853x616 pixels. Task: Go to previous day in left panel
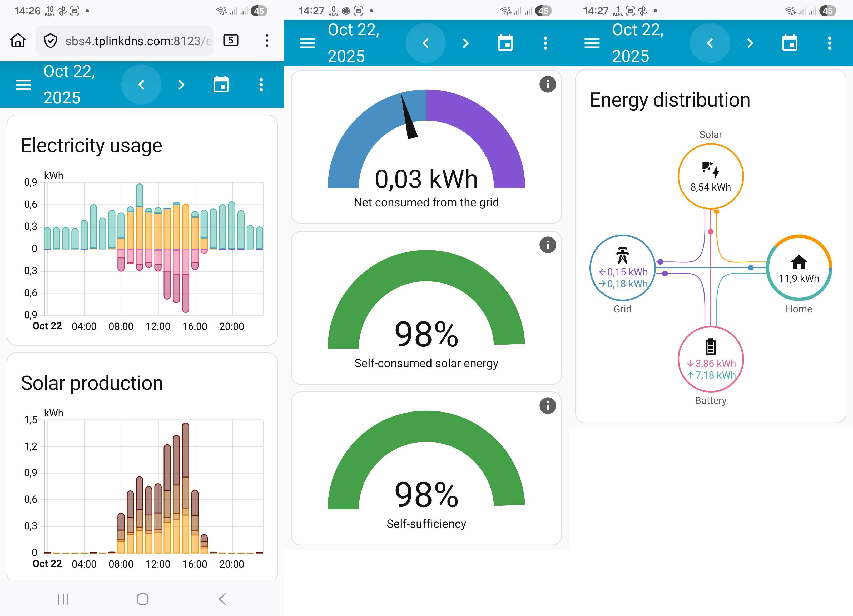point(141,85)
